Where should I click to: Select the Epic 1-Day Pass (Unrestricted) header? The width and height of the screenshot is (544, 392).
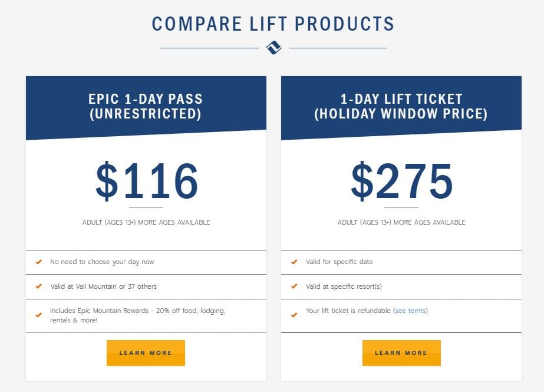coord(146,107)
